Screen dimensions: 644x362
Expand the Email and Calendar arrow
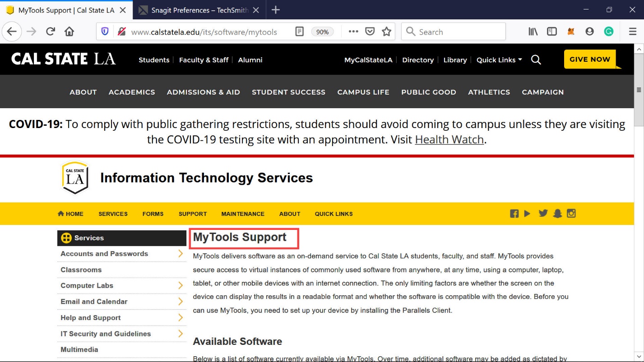pos(181,302)
